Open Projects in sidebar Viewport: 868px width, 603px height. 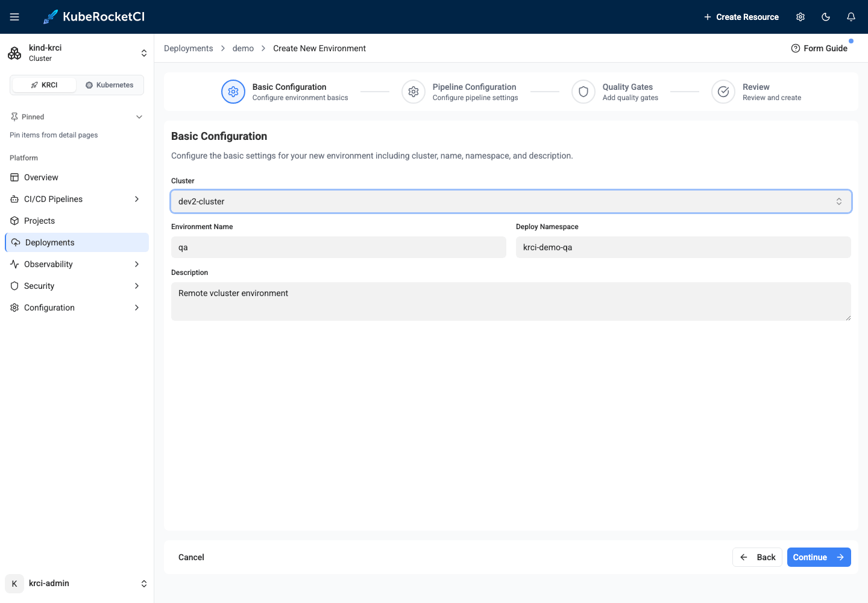77,221
